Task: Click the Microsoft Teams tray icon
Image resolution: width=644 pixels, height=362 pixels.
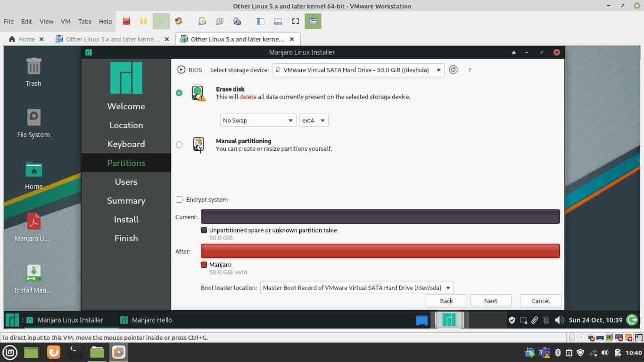Action: pyautogui.click(x=545, y=353)
